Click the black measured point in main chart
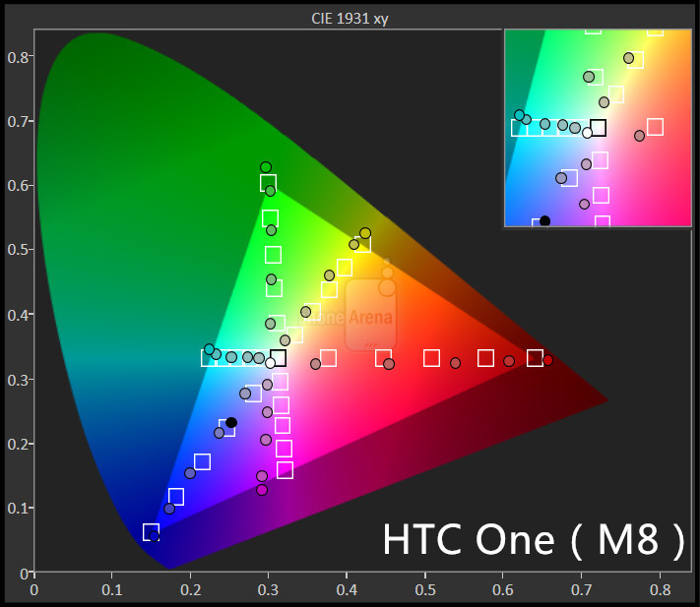This screenshot has height=607, width=700. click(231, 422)
